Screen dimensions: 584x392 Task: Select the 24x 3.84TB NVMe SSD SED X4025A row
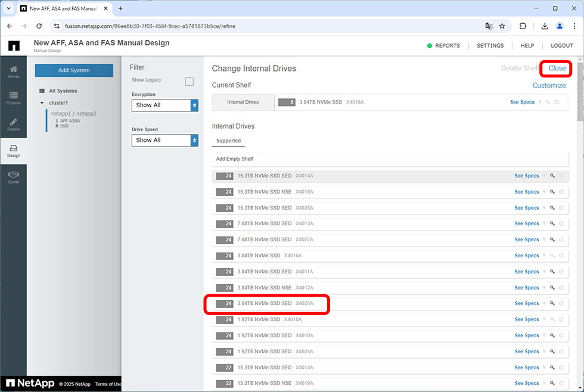390,303
